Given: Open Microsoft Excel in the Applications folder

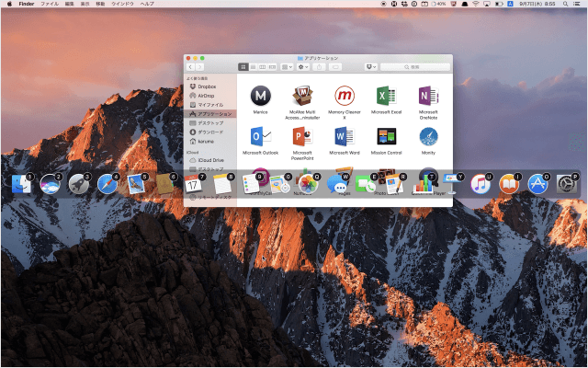Looking at the screenshot, I should click(386, 96).
